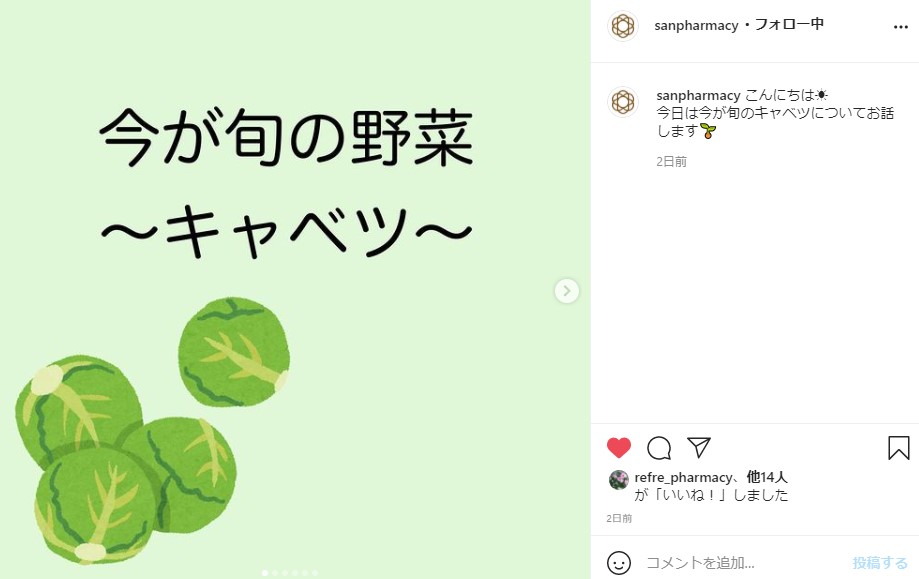Open the emoji picker smiley icon

619,563
